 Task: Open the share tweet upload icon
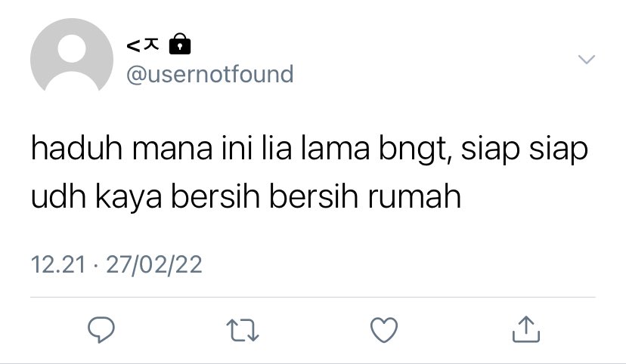[x=525, y=329]
